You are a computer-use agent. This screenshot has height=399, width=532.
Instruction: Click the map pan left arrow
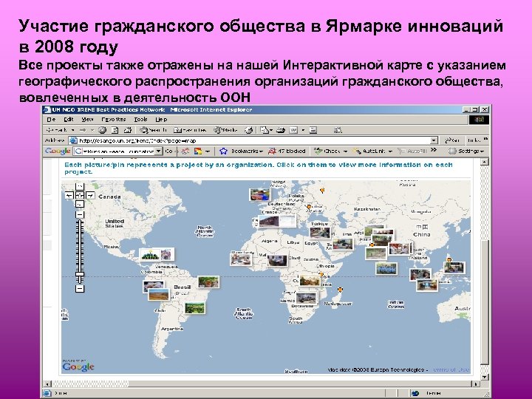[69, 195]
